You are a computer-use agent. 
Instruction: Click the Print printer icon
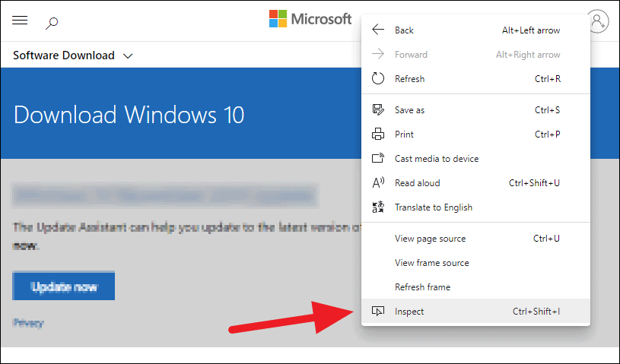tap(378, 135)
